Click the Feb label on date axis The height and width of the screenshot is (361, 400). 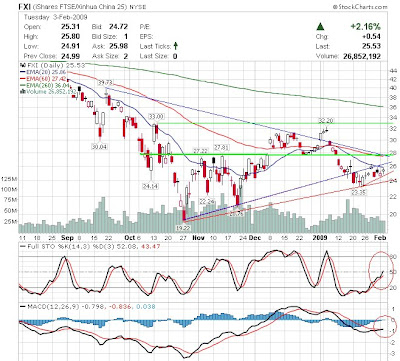380,238
